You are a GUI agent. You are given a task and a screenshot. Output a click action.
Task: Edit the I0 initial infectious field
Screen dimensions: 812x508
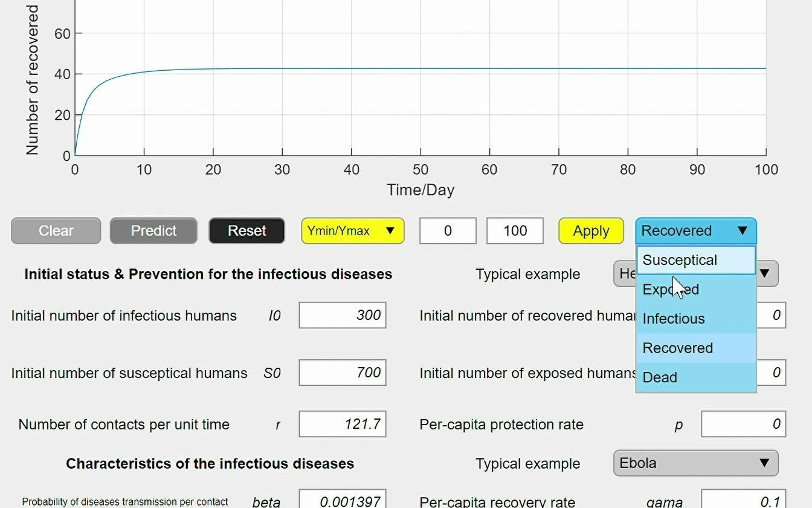point(343,316)
